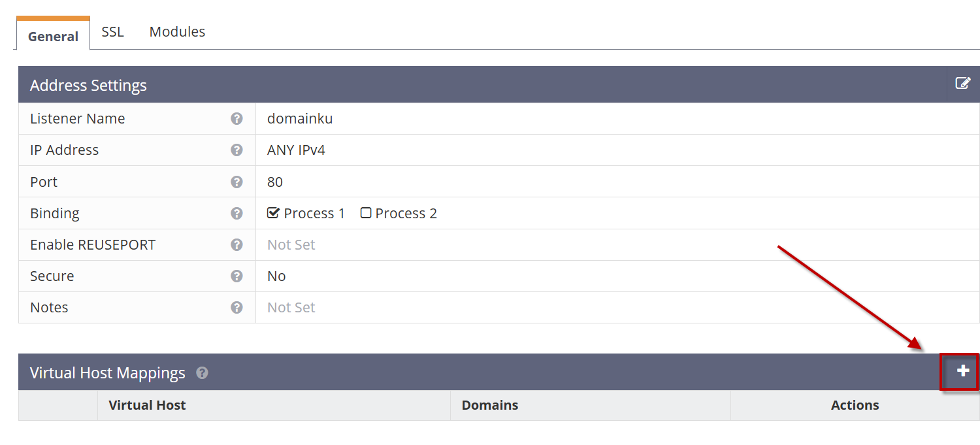
Task: Open the Modules tab
Action: click(177, 31)
